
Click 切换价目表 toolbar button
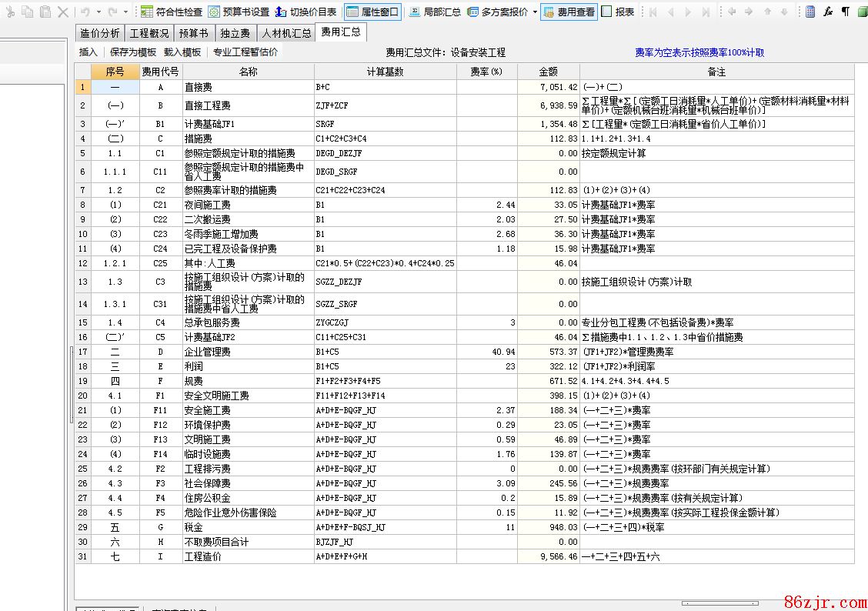[305, 12]
